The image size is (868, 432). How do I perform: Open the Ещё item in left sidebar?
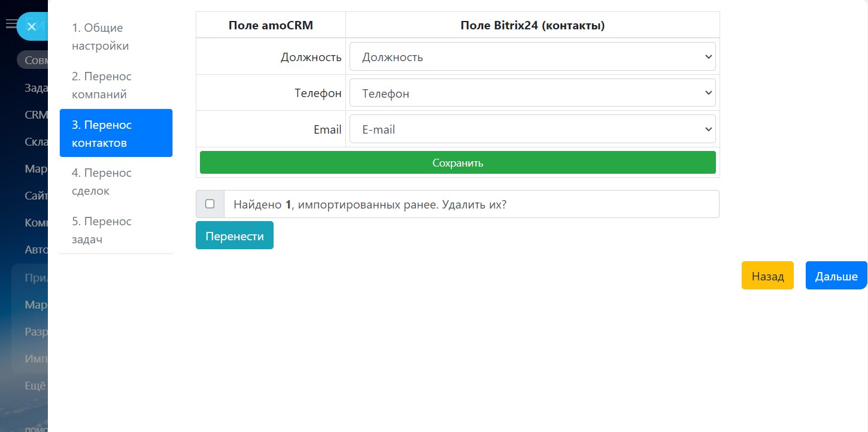click(x=36, y=386)
